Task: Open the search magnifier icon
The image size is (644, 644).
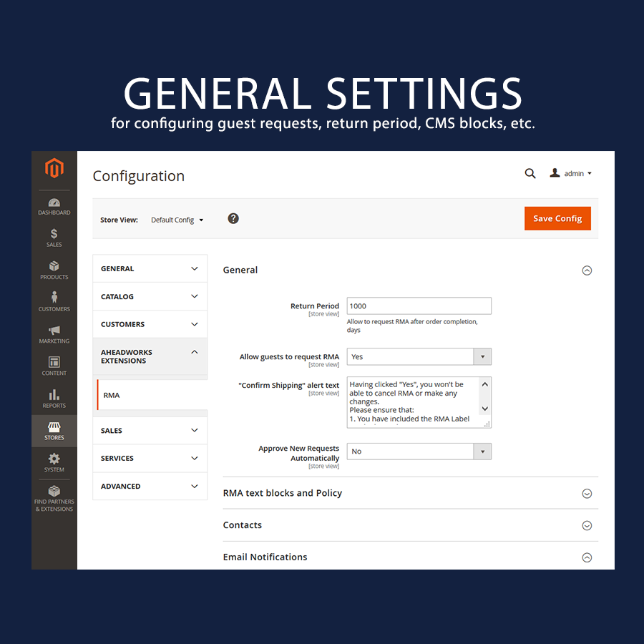Action: pos(530,173)
